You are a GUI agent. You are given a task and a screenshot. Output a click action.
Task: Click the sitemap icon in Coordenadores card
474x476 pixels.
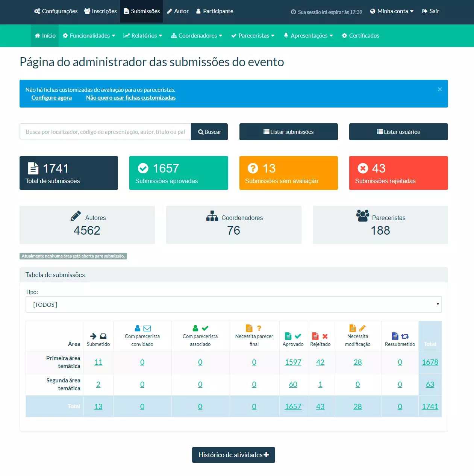click(212, 216)
